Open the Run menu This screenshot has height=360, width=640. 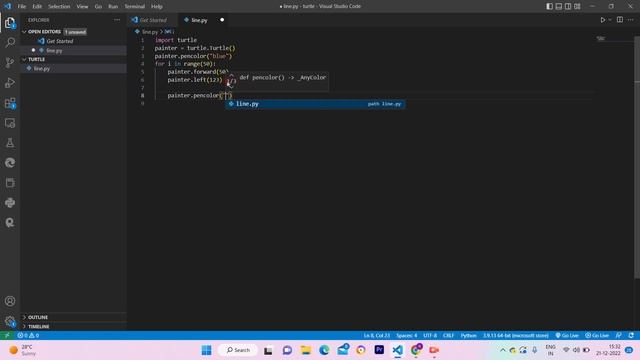[x=113, y=7]
